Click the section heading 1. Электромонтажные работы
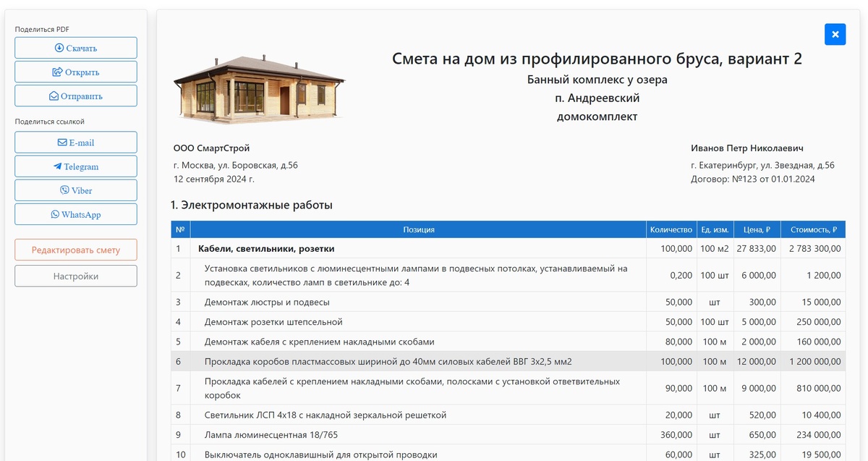 click(252, 205)
